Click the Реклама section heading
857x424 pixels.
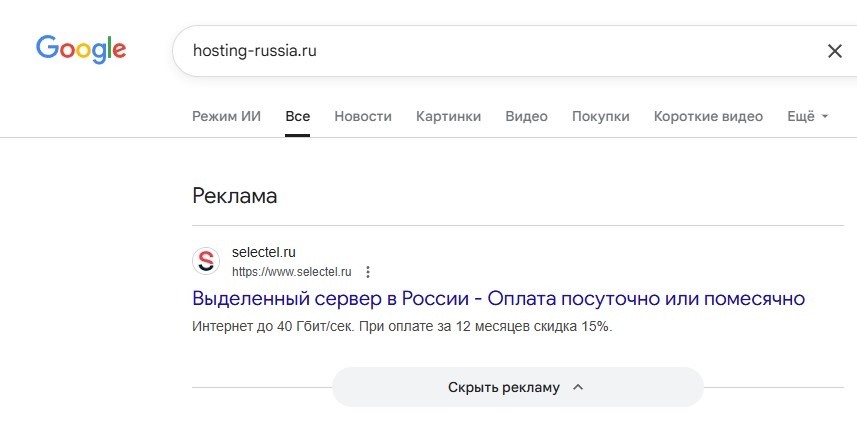[234, 196]
